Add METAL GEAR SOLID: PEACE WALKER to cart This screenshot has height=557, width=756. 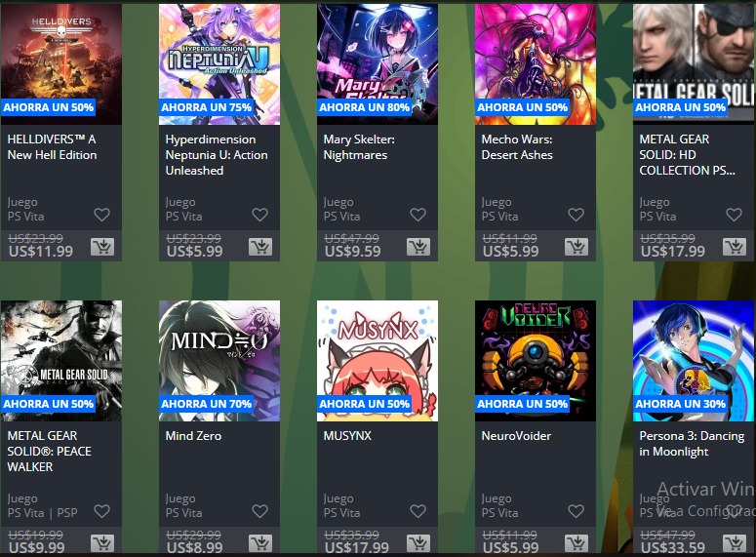coord(102,543)
